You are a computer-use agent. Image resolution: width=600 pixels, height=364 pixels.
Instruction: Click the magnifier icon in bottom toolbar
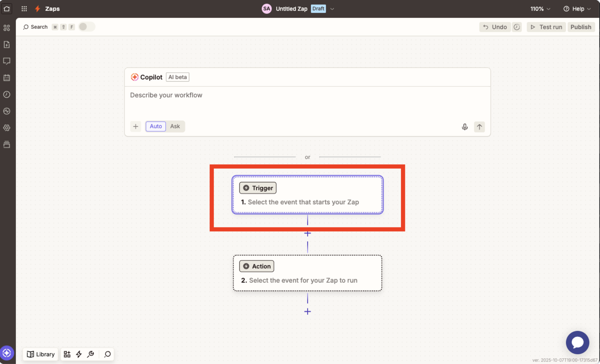107,354
